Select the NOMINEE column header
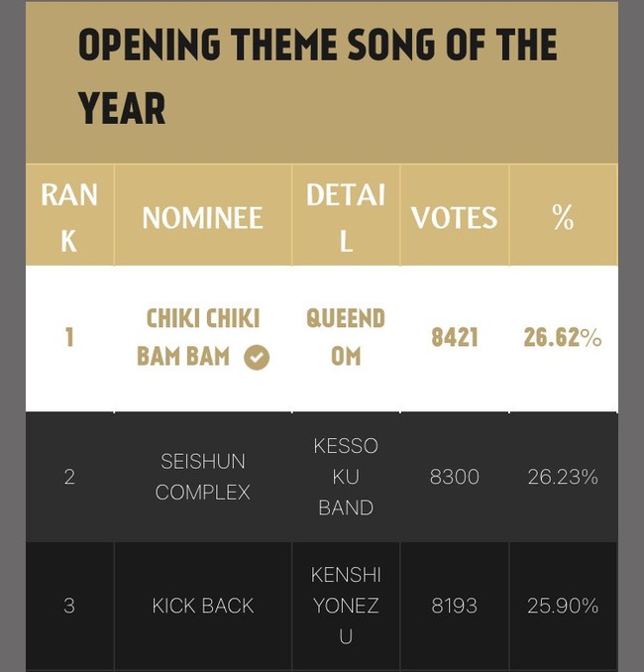 point(203,218)
